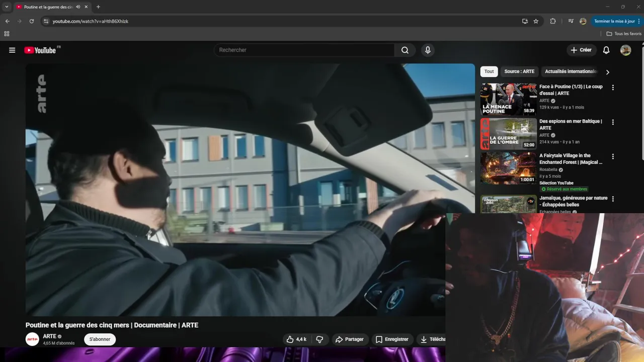This screenshot has height=362, width=644.
Task: Close the Poutine et la guerre tab
Action: pyautogui.click(x=87, y=7)
